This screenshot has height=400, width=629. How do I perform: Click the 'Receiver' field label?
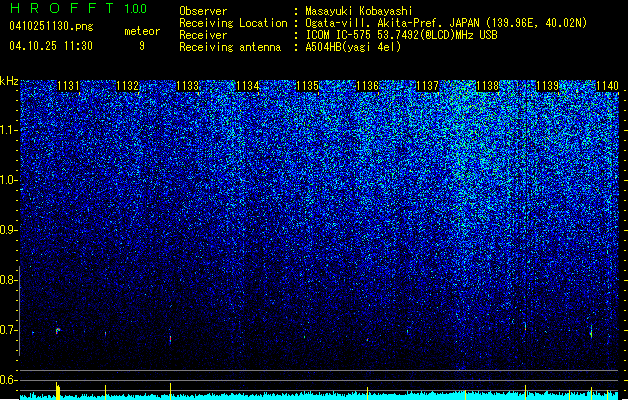203,35
